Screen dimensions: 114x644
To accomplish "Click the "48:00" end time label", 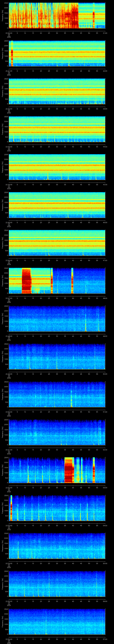I will pyautogui.click(x=105, y=298).
